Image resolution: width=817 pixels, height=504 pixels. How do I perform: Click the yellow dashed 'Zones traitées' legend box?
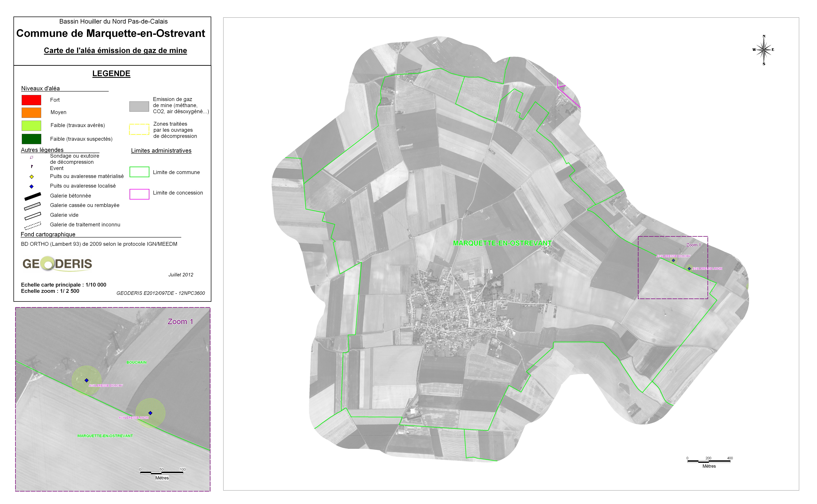139,129
